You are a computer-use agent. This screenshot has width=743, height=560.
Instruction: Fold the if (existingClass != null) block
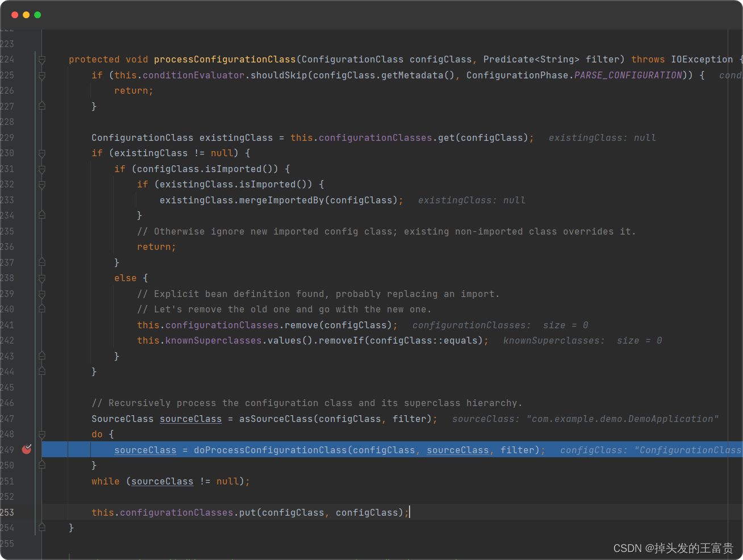point(42,153)
